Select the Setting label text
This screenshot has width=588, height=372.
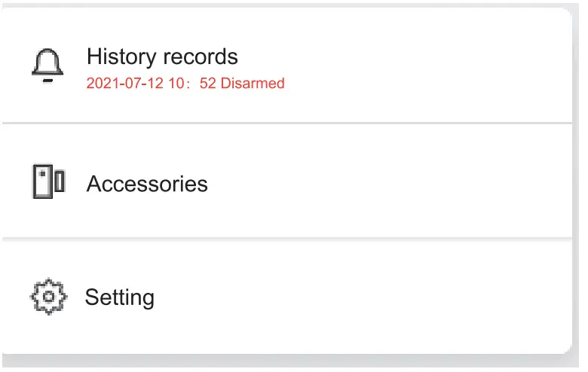119,297
